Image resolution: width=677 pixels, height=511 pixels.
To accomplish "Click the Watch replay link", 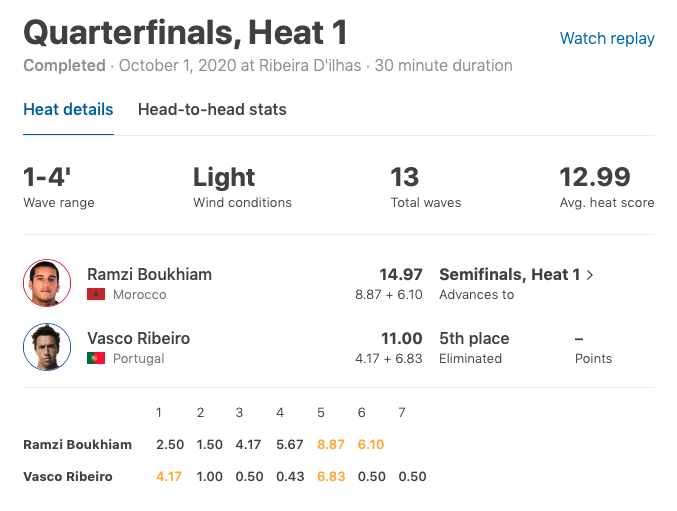I will [607, 39].
